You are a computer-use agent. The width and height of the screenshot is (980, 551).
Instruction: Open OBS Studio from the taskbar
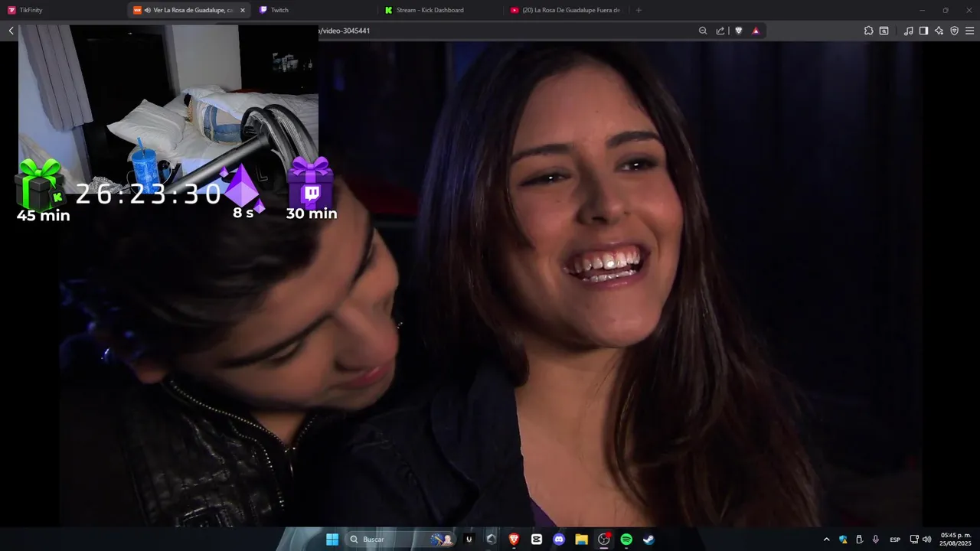pyautogui.click(x=604, y=540)
